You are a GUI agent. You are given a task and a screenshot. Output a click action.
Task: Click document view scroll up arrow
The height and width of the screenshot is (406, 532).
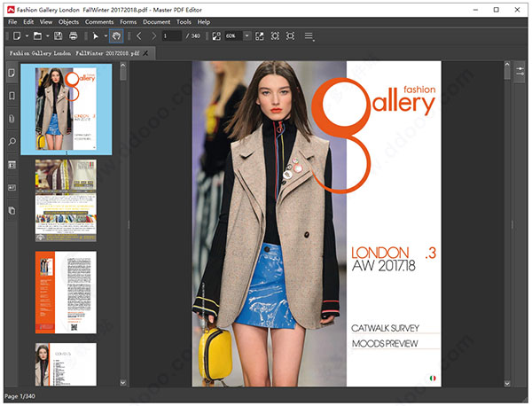click(507, 64)
